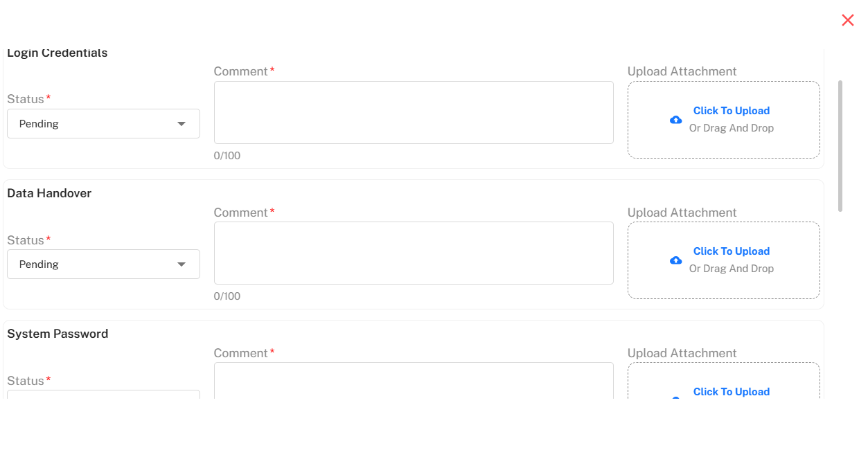Click To Upload link for System Password
The height and width of the screenshot is (450, 868).
(x=731, y=392)
